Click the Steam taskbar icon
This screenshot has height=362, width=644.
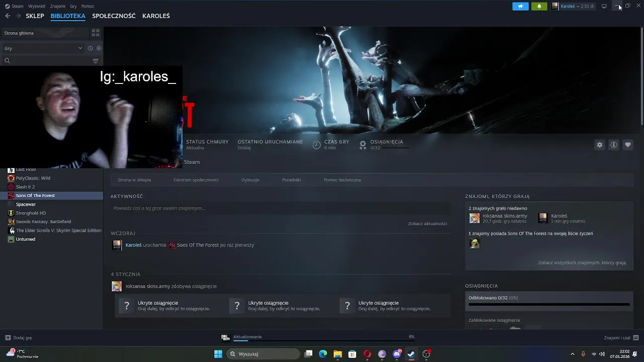411,354
